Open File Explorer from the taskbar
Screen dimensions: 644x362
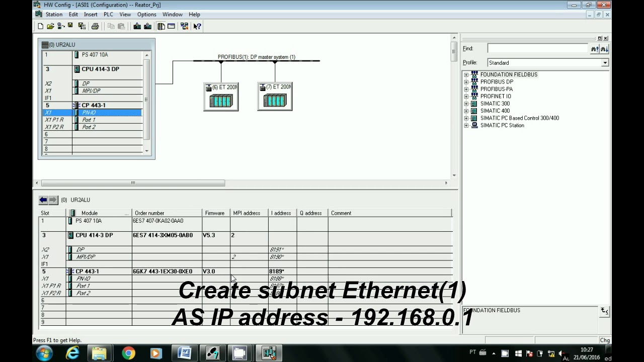(100, 353)
